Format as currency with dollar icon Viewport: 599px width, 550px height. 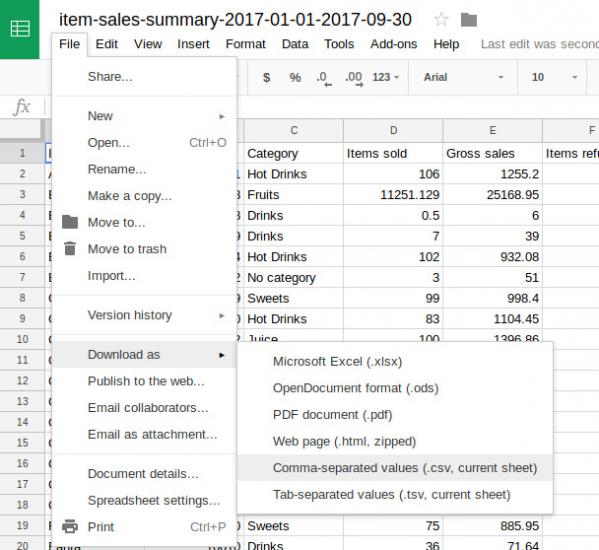coord(266,78)
